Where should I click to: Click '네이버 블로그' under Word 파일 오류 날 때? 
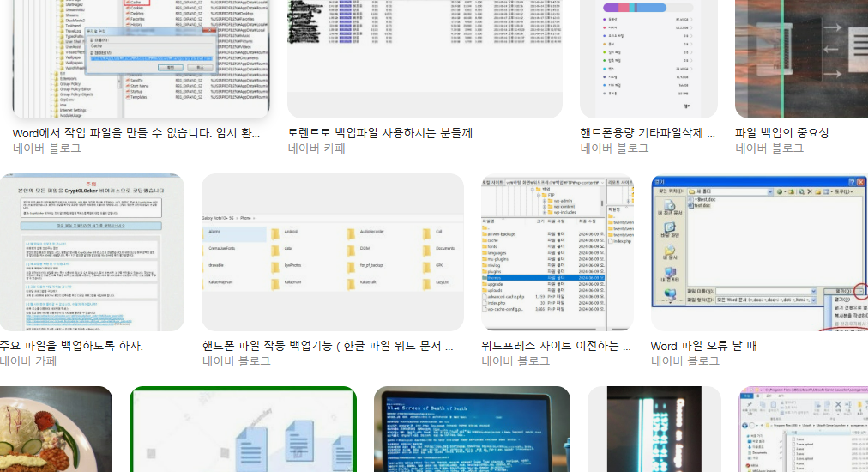685,361
